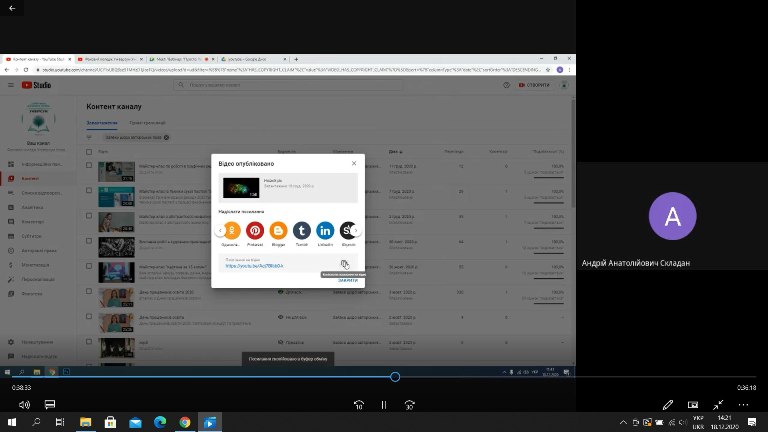
Task: Remove the copyright claims filter chip
Action: click(167, 138)
